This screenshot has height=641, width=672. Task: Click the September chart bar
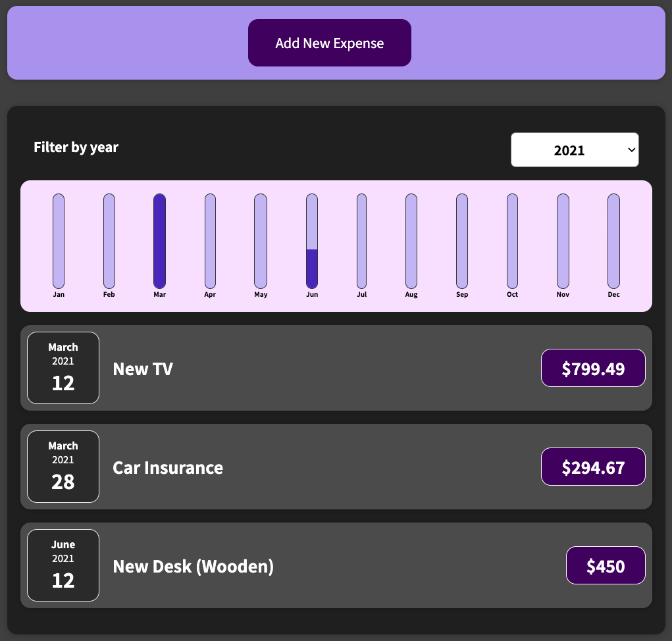[x=462, y=241]
